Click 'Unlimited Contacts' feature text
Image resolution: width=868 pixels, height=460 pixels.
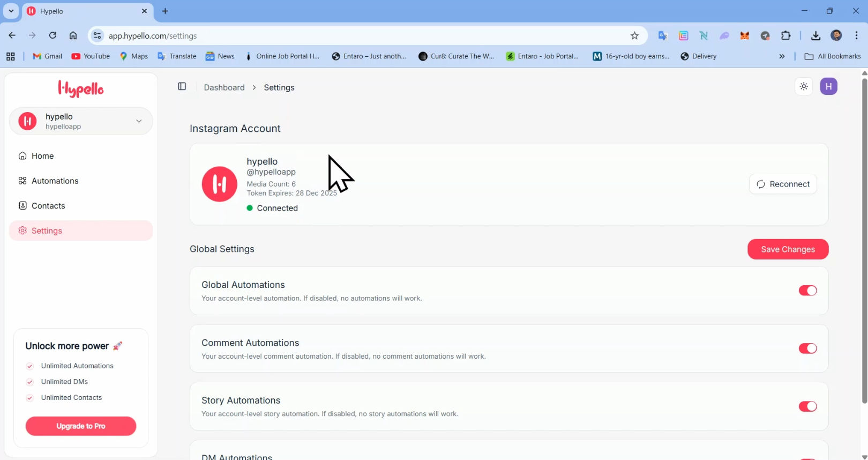coord(71,397)
